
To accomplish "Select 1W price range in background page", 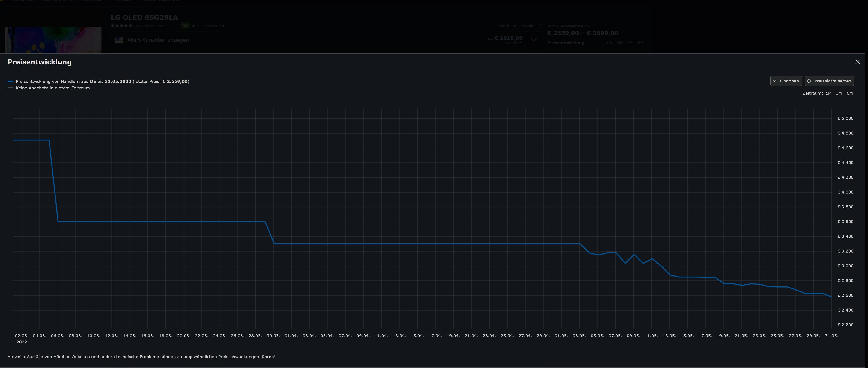I will (x=609, y=43).
